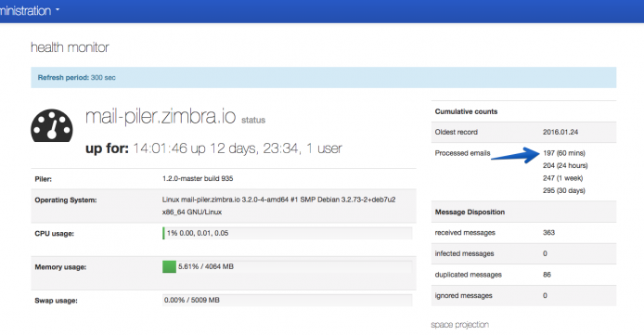Click the 'Processed emails' label
The height and width of the screenshot is (335, 644).
coord(462,153)
